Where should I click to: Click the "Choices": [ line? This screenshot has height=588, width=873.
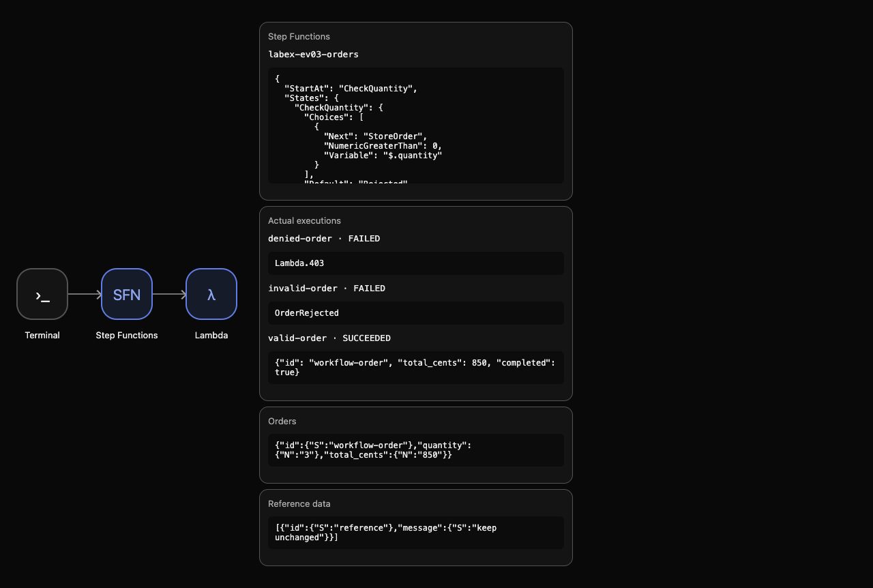tap(334, 117)
